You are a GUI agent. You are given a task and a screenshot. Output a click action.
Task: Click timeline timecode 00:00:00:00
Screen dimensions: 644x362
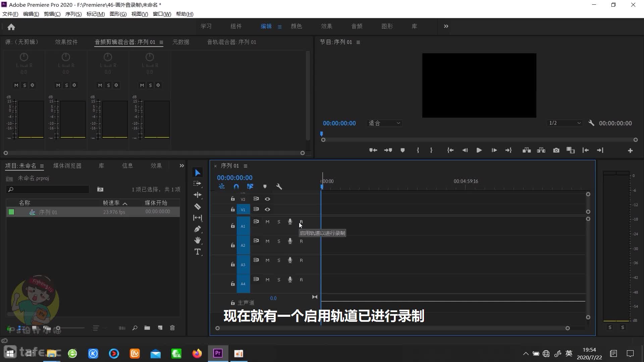pyautogui.click(x=235, y=178)
